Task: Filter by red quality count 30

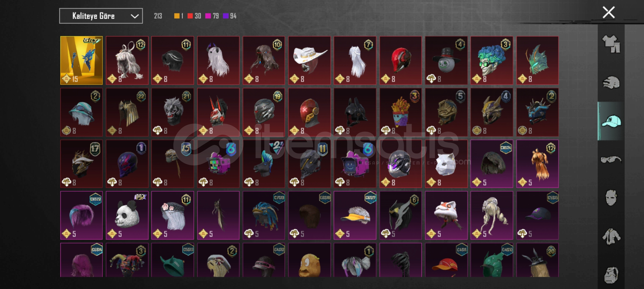Action: click(x=194, y=16)
